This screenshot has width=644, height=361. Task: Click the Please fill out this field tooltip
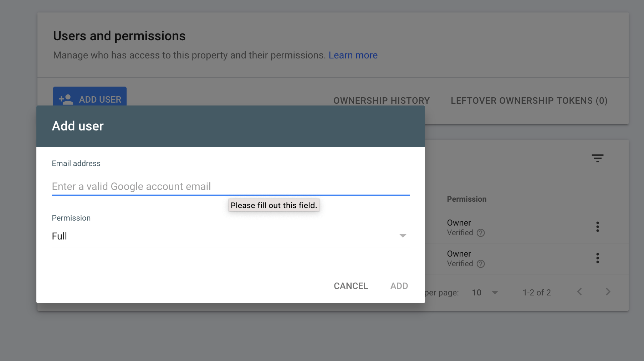274,205
